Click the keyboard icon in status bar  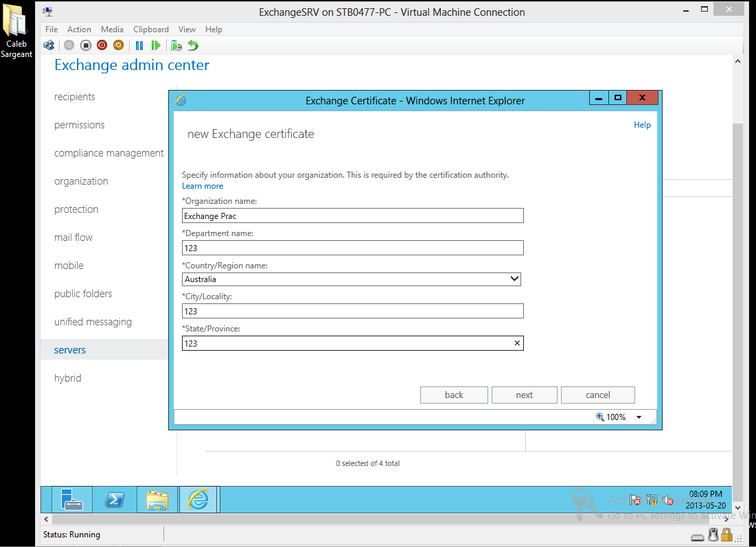click(x=698, y=537)
